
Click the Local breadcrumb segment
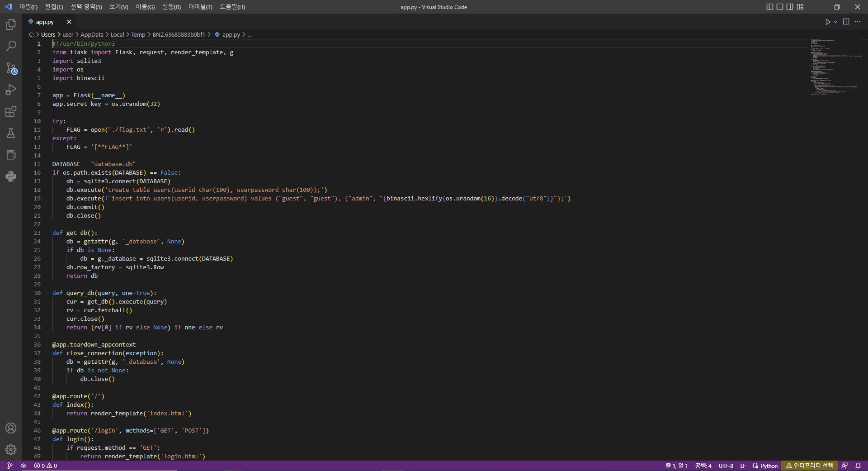117,34
